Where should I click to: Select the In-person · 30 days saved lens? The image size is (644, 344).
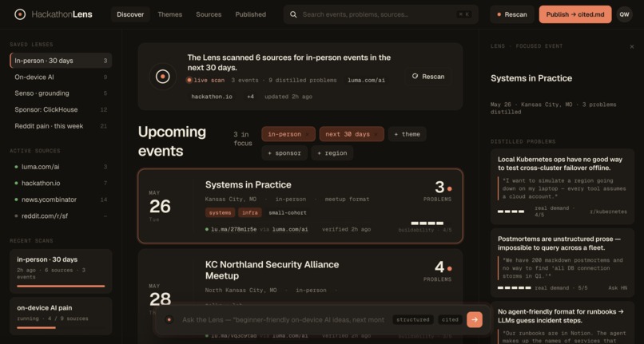pyautogui.click(x=61, y=61)
